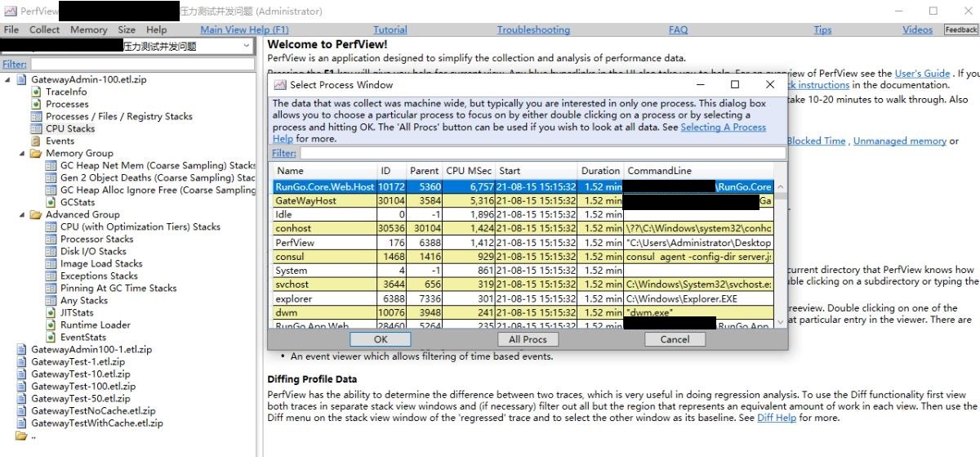Open the Collect menu

45,29
